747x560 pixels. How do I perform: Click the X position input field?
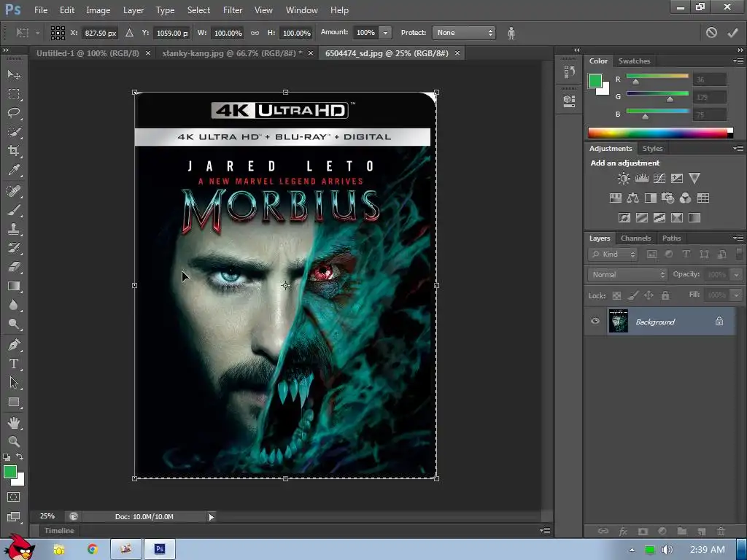(101, 33)
